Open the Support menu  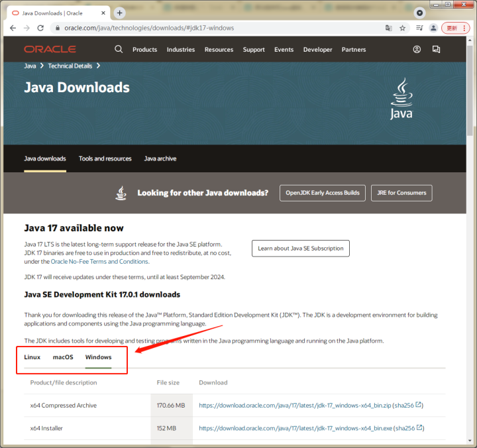click(254, 50)
